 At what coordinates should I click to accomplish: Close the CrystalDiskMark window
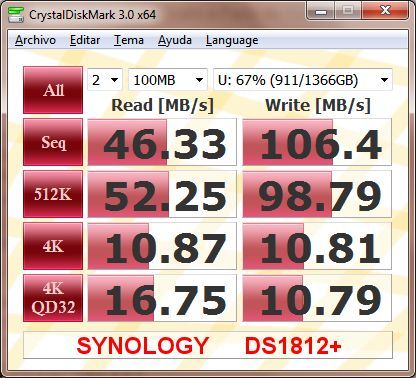coord(385,11)
